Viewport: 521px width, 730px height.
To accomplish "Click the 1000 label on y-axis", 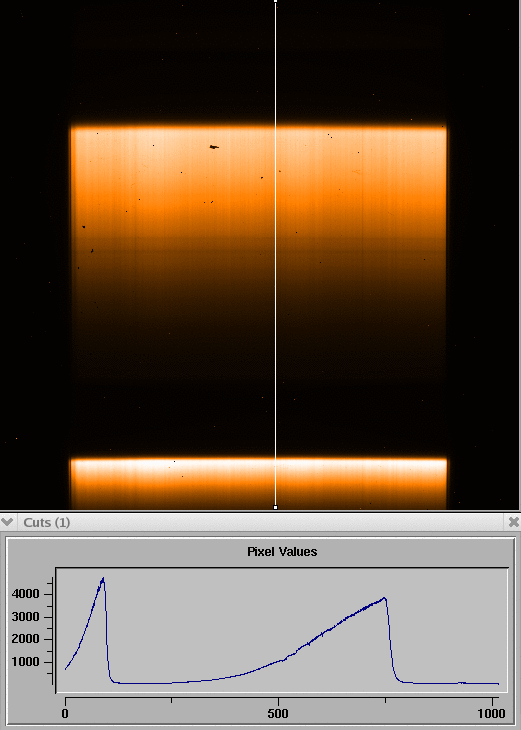I will [x=25, y=662].
